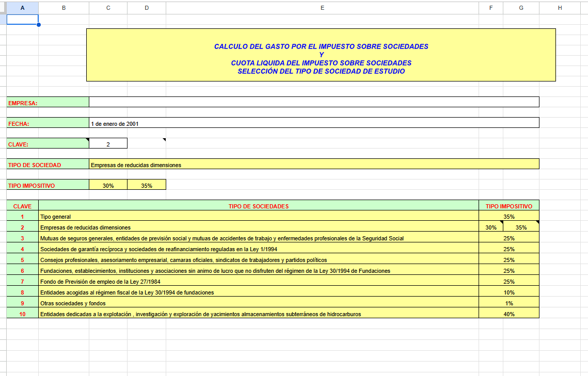588x376 pixels.
Task: Select the 'Empresas de reducidas dimensiones' society type cell at top
Action: [x=314, y=165]
